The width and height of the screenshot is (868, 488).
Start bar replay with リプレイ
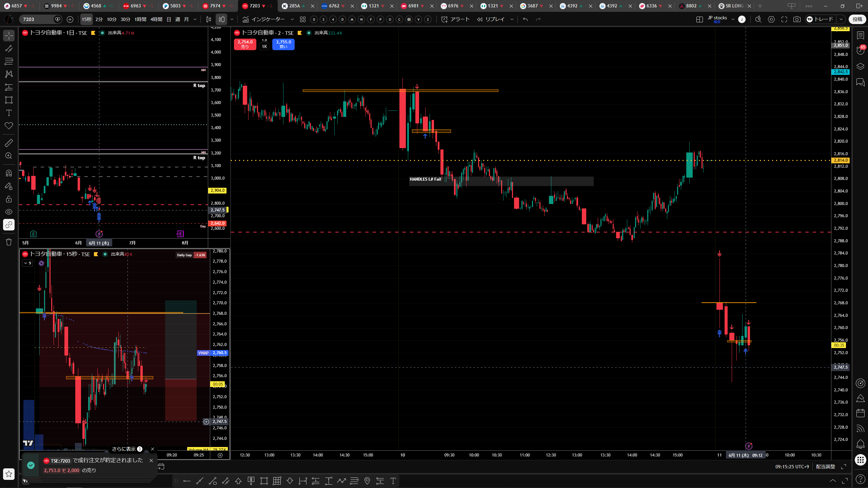point(491,19)
